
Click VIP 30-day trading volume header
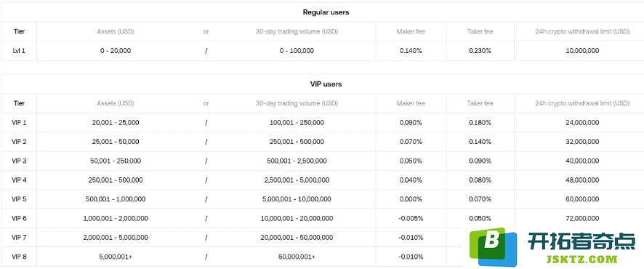(x=297, y=103)
